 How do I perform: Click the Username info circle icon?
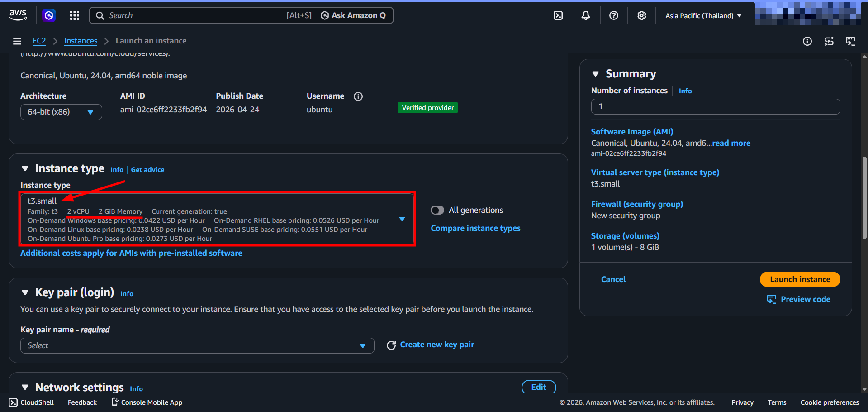[x=358, y=96]
